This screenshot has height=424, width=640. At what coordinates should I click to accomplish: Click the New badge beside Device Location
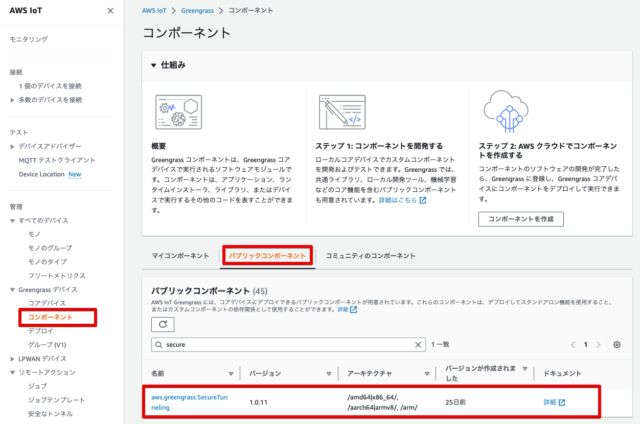75,174
